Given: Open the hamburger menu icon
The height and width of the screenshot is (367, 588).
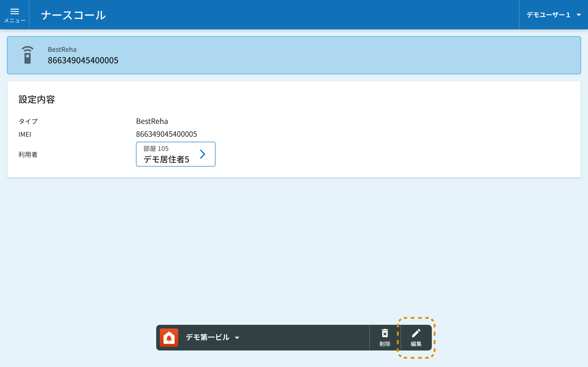Looking at the screenshot, I should (x=14, y=11).
